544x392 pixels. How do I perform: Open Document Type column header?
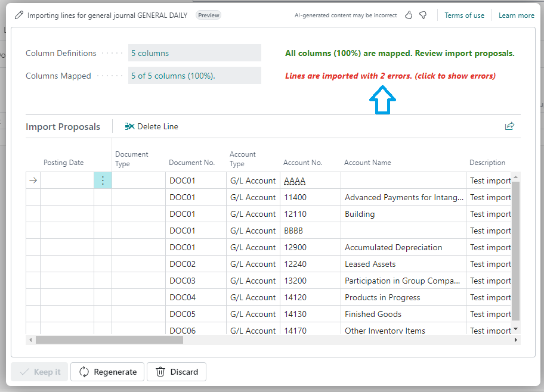click(x=131, y=158)
